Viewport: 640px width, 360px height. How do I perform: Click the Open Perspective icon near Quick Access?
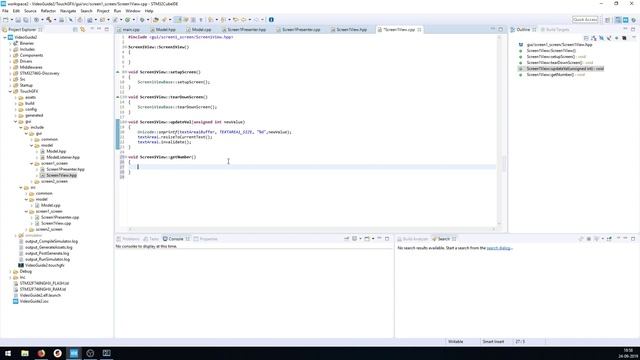click(x=607, y=20)
